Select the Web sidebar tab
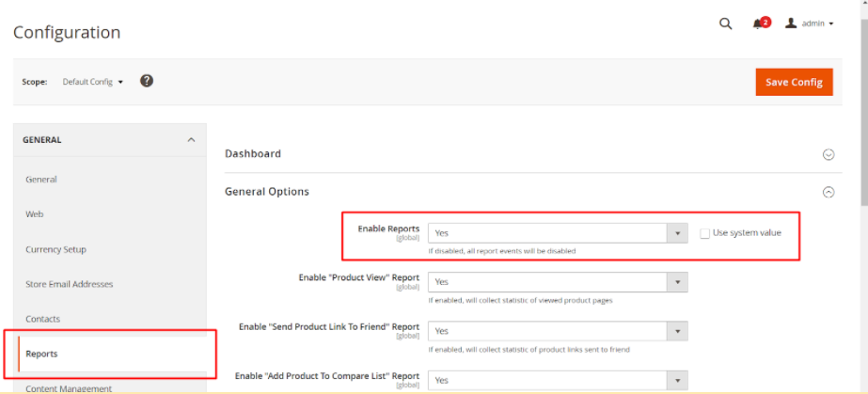868x394 pixels. [x=35, y=214]
